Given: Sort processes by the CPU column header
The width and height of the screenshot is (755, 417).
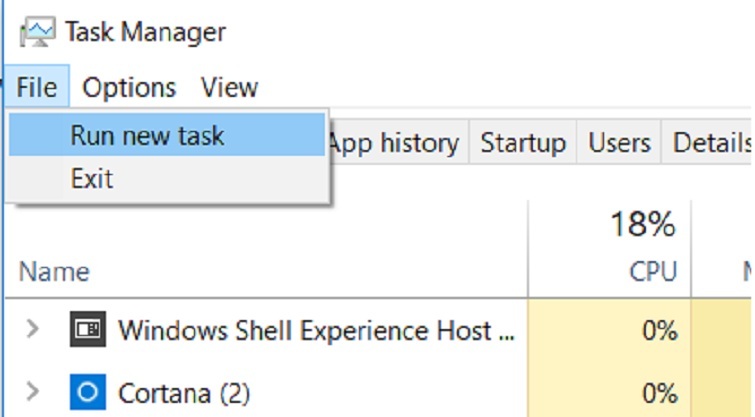Looking at the screenshot, I should (x=653, y=271).
